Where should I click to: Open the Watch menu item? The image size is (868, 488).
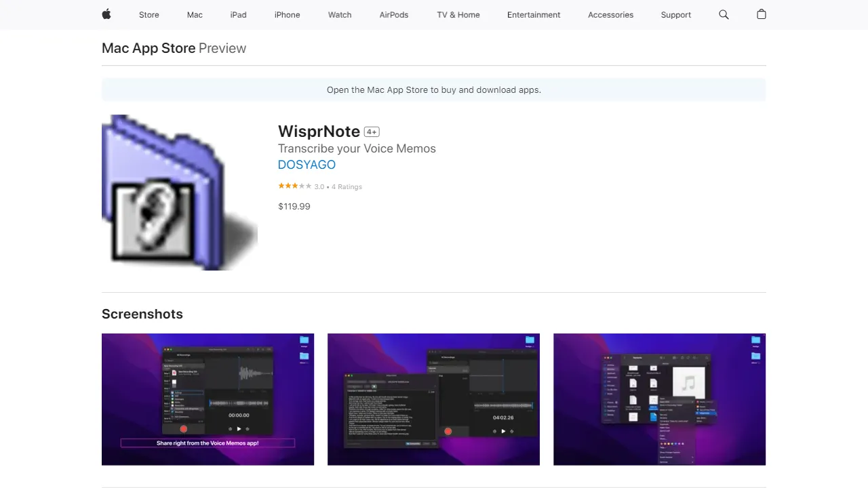(x=340, y=15)
